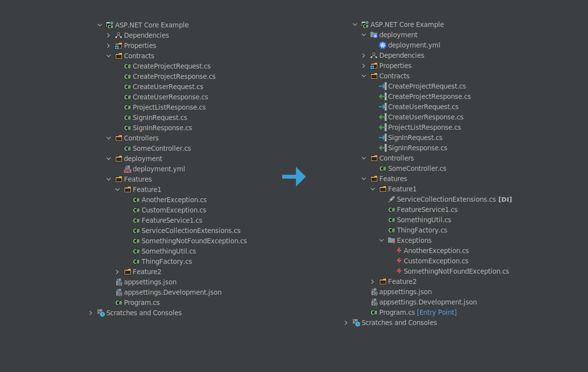Expand the Feature2 folder in left tree
This screenshot has width=588, height=372.
tap(118, 272)
